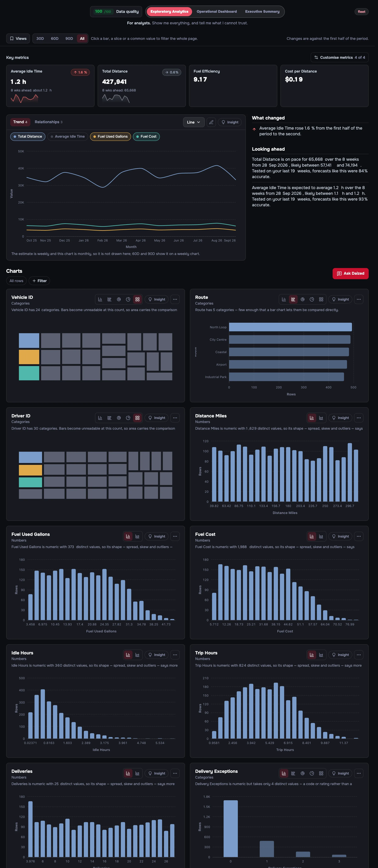This screenshot has height=868, width=378.
Task: Open Insight lightbulb in the Trend panel
Action: [x=230, y=122]
